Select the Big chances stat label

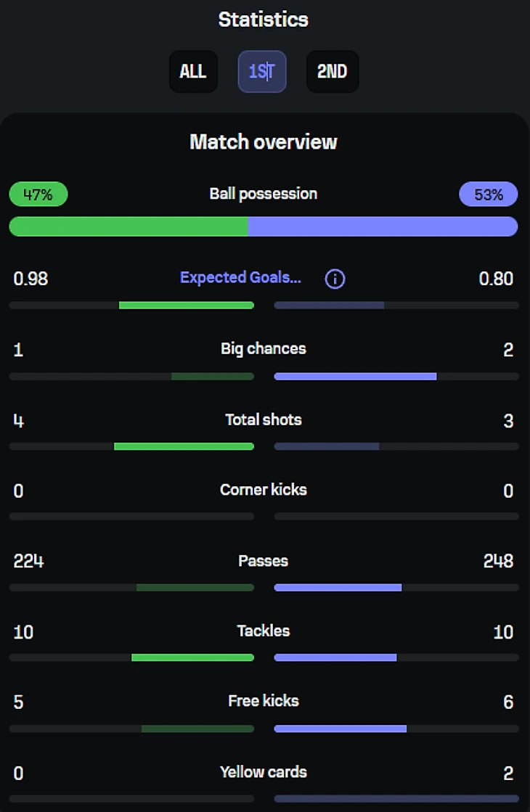[x=264, y=349]
